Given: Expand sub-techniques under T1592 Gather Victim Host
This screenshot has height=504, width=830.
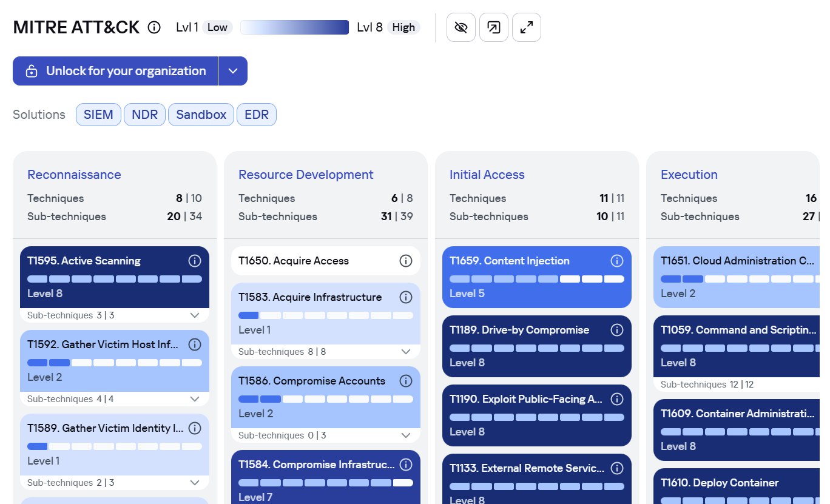Looking at the screenshot, I should [195, 399].
